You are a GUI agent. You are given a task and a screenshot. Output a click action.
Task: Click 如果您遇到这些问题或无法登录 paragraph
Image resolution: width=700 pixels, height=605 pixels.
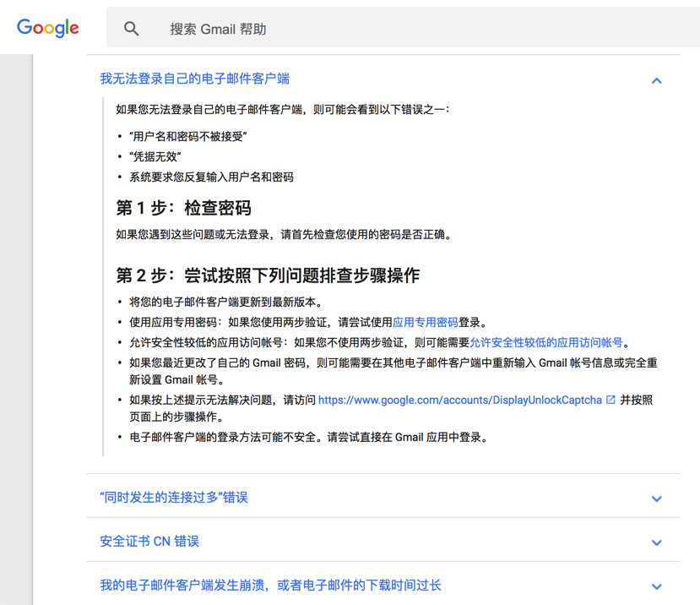tap(285, 235)
